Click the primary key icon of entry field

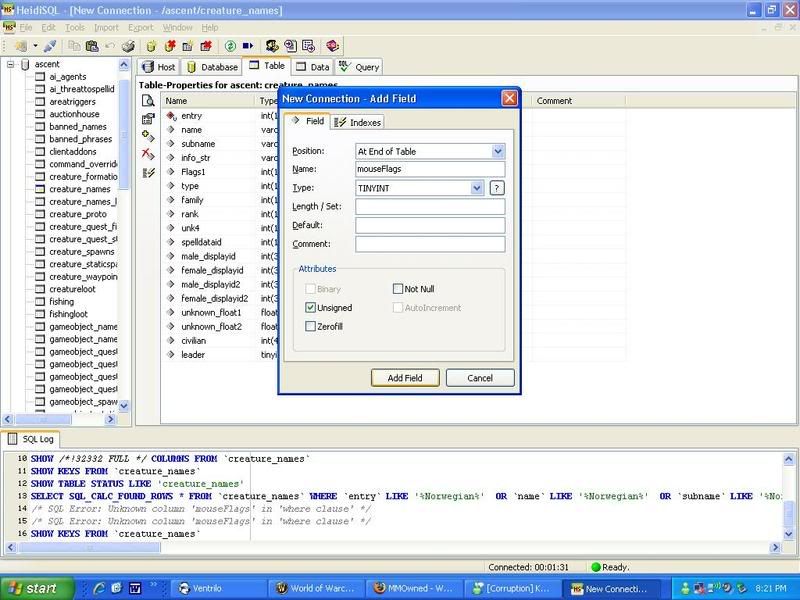click(x=171, y=116)
